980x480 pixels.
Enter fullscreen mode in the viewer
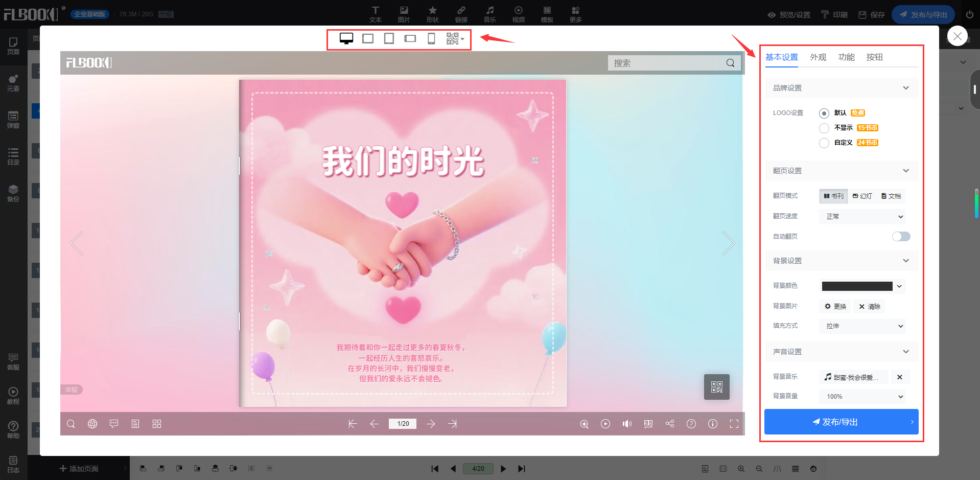click(x=734, y=424)
